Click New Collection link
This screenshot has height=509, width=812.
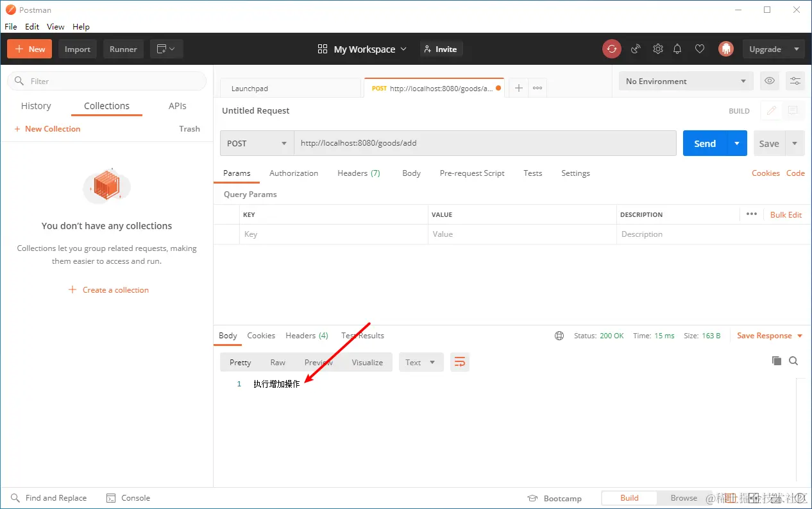47,129
